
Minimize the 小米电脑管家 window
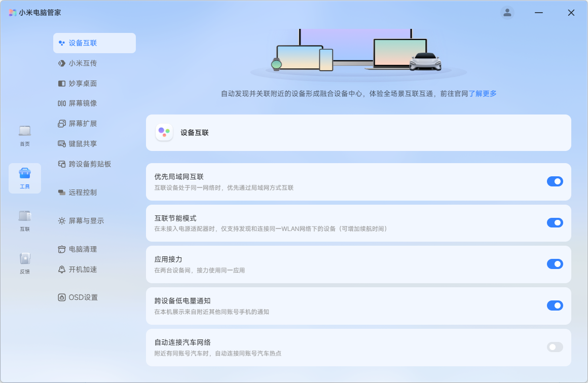click(x=539, y=13)
